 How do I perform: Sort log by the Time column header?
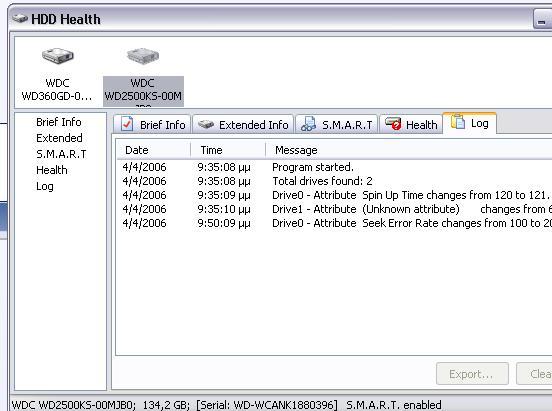coord(228,150)
